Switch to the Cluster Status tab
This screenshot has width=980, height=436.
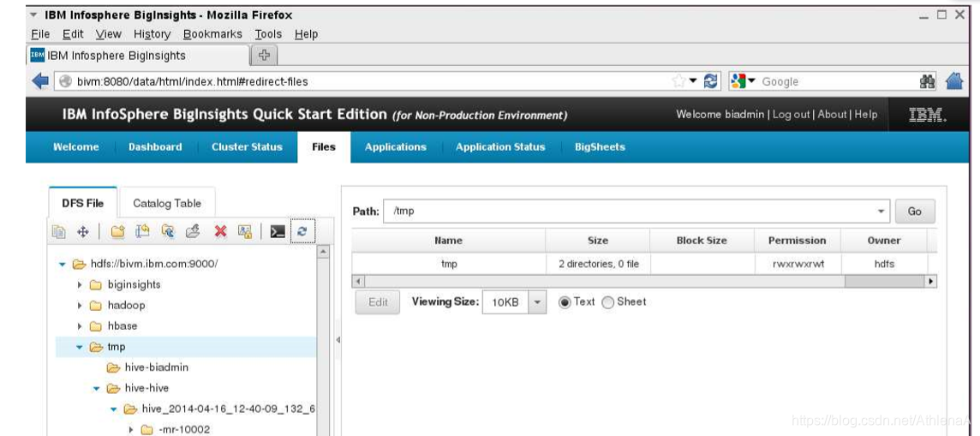pos(247,146)
